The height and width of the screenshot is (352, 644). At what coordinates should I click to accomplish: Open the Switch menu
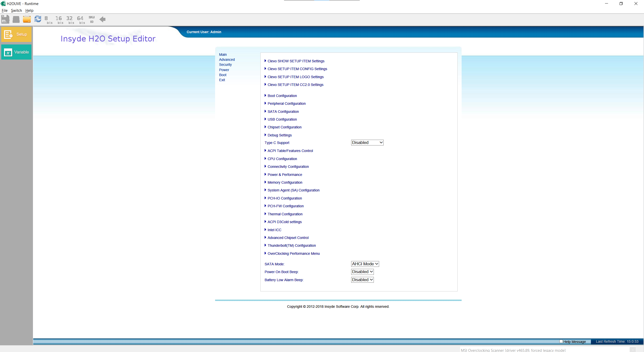pyautogui.click(x=16, y=11)
